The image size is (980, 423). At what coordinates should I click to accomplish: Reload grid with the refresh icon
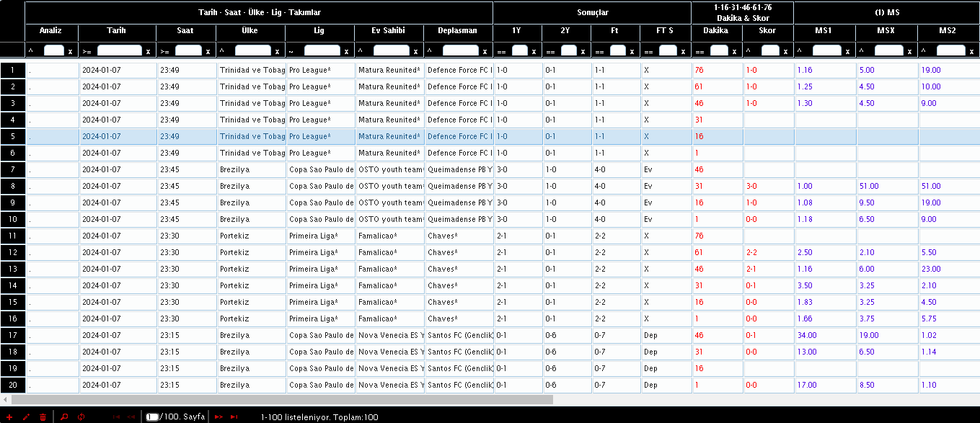[81, 417]
